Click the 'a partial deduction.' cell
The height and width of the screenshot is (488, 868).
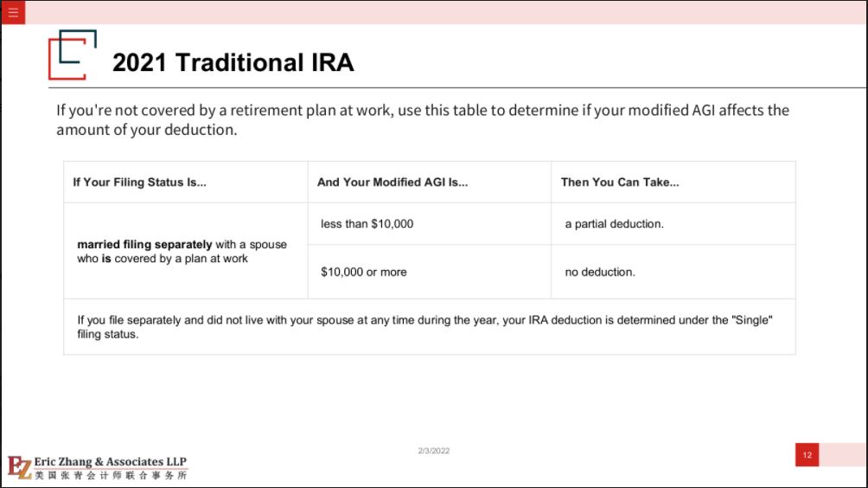click(x=673, y=224)
